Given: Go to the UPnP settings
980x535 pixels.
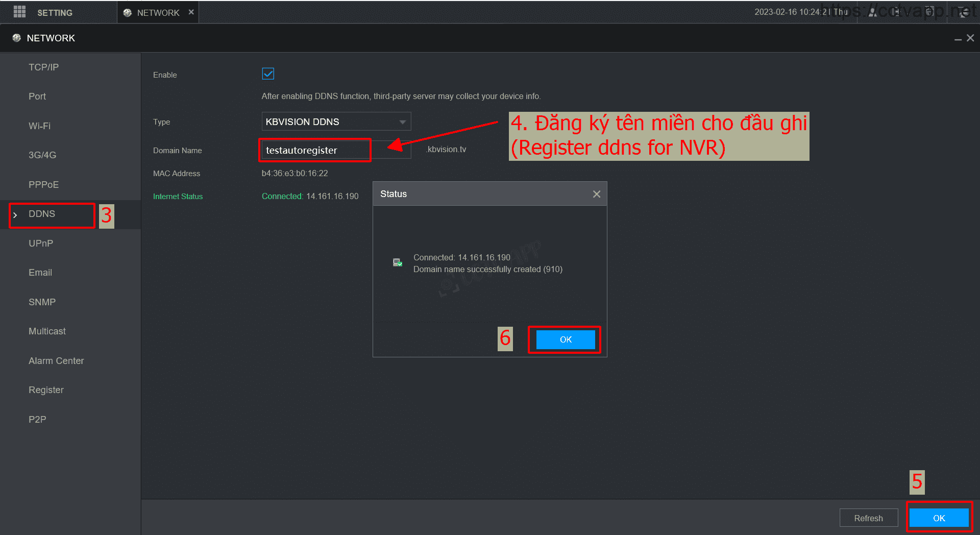Looking at the screenshot, I should [41, 244].
